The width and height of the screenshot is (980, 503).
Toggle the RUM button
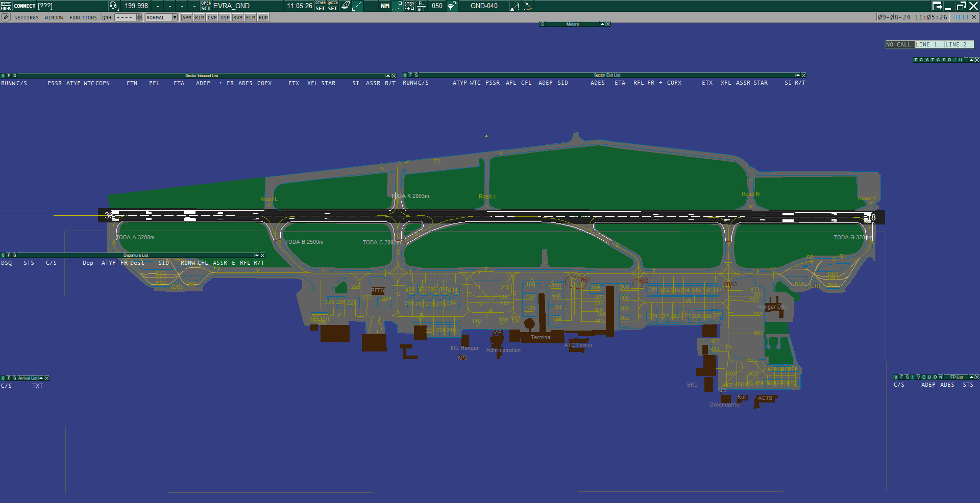pyautogui.click(x=263, y=17)
